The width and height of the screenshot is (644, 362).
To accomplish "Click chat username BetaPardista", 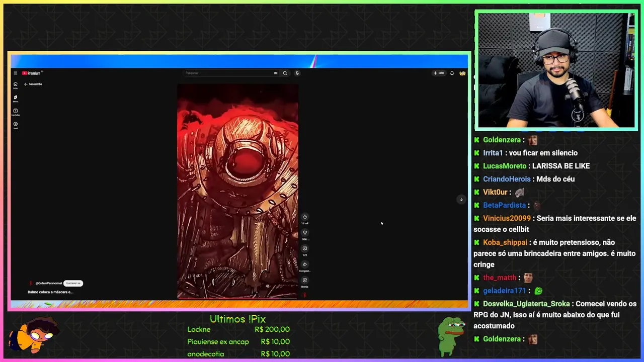I will pyautogui.click(x=504, y=205).
